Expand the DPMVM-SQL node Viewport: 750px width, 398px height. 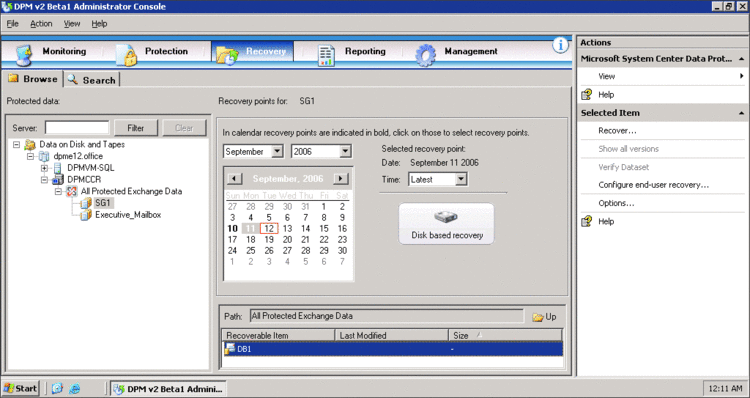point(44,168)
